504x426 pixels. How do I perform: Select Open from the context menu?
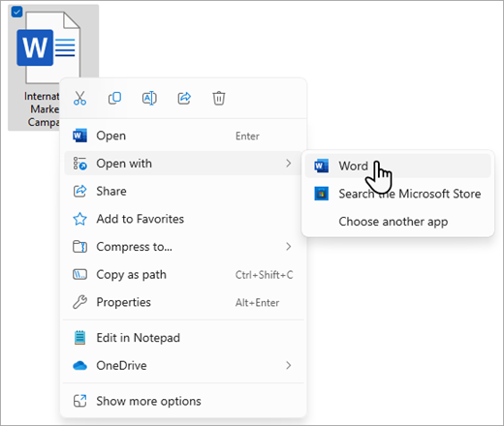(183, 136)
